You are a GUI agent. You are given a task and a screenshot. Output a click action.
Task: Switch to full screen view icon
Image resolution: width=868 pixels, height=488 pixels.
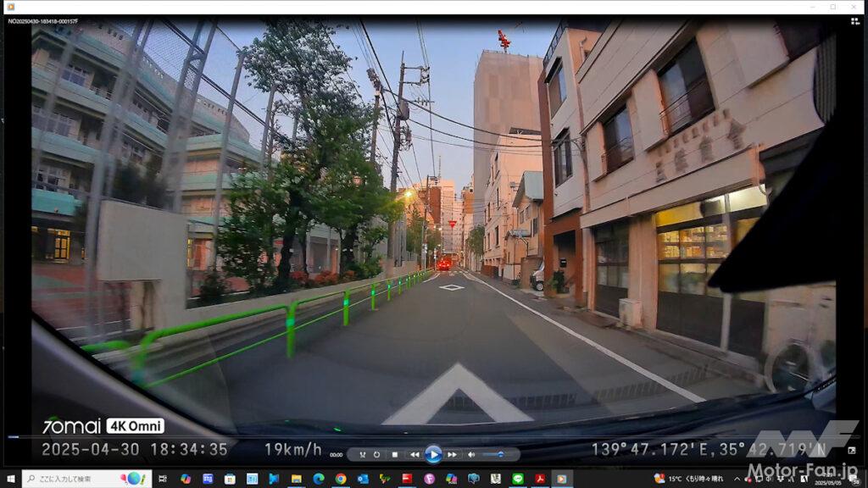(x=851, y=451)
